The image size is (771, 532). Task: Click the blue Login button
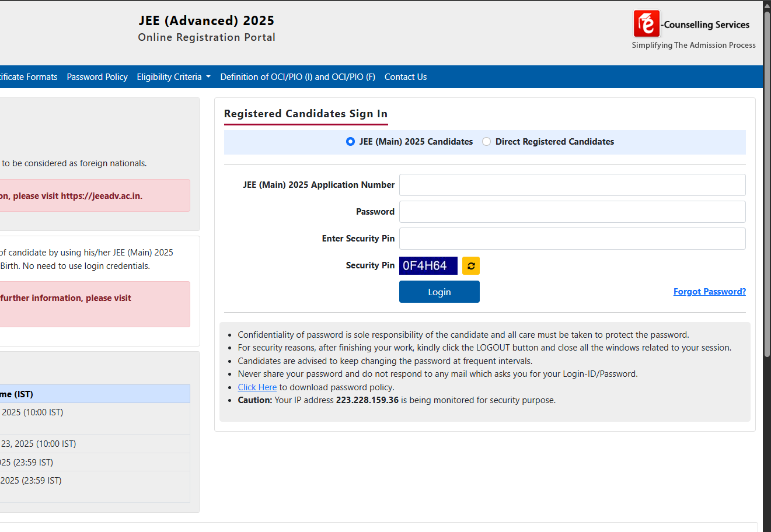pyautogui.click(x=439, y=292)
